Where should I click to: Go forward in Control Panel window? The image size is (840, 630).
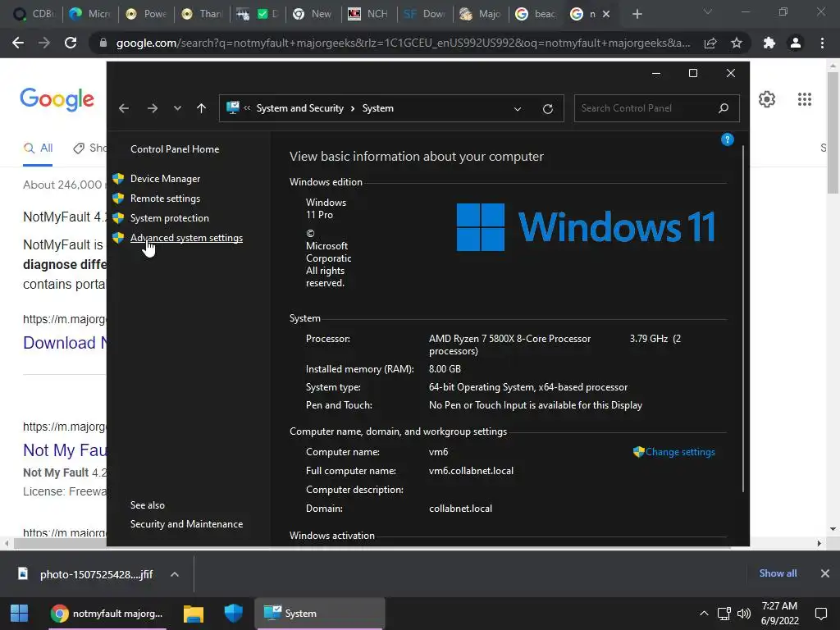coord(153,109)
